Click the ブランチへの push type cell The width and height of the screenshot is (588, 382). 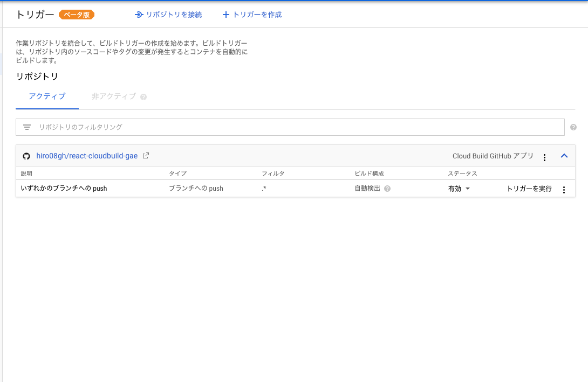pos(196,189)
